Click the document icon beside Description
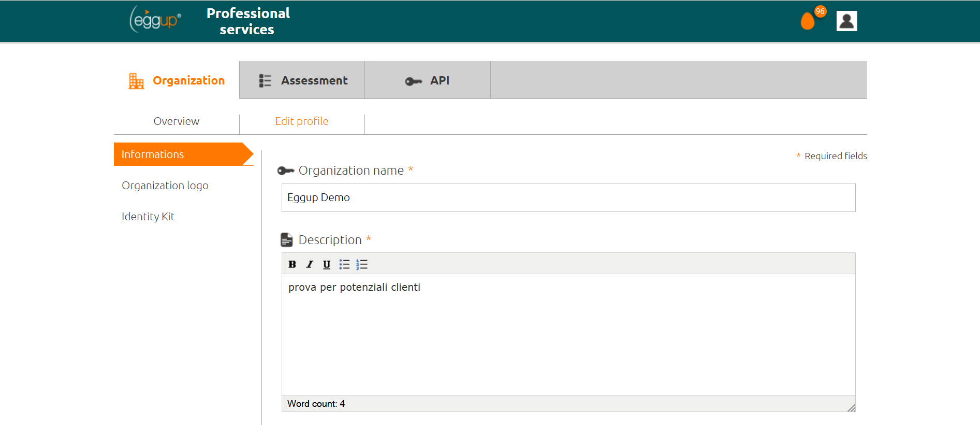This screenshot has height=425, width=980. pos(287,239)
